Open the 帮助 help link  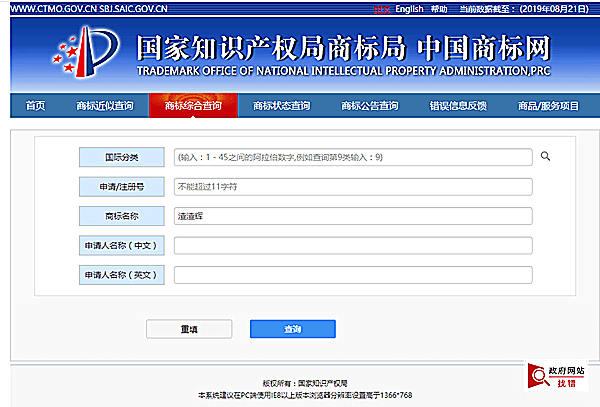point(439,9)
